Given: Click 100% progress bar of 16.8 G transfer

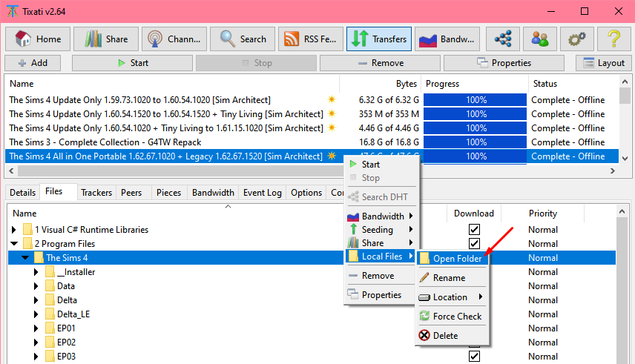Looking at the screenshot, I should 475,142.
